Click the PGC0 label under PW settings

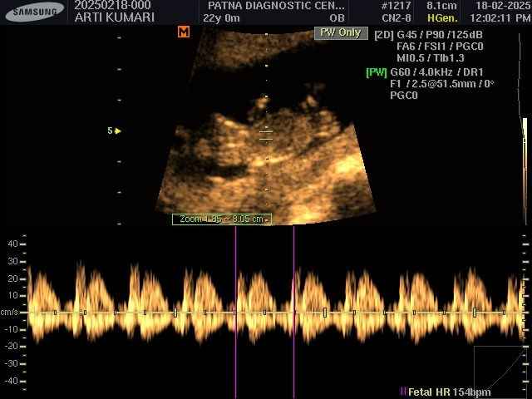point(404,96)
